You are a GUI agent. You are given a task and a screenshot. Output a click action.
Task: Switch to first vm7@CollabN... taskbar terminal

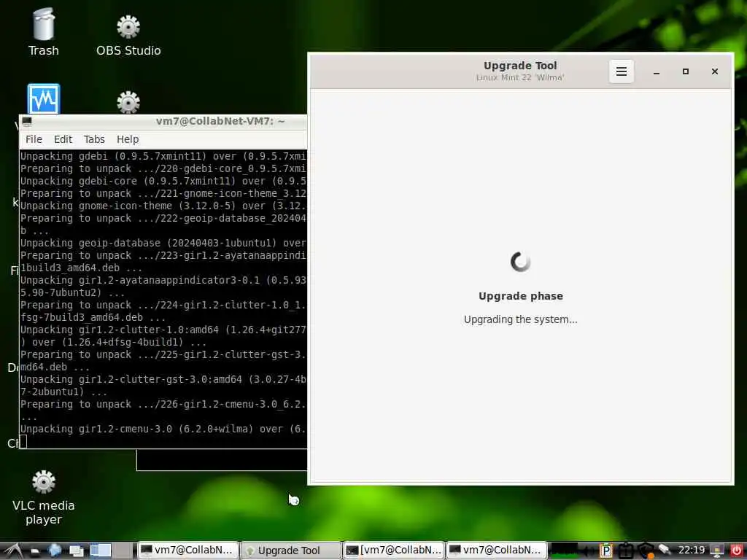187,551
